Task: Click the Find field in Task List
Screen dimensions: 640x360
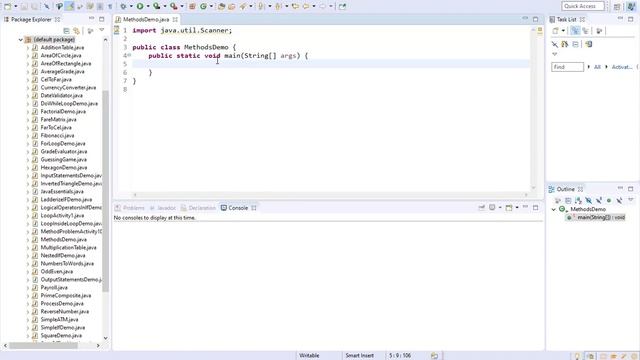Action: (567, 67)
